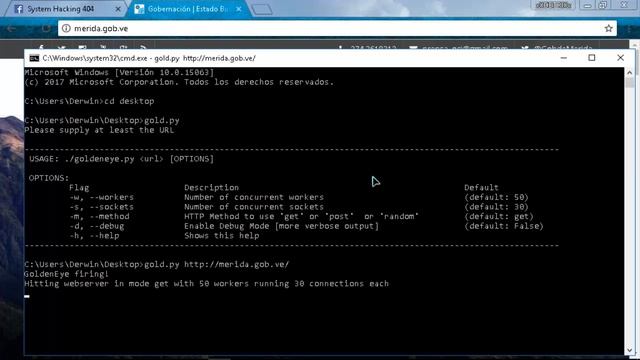Click the '(default: get)' value

(499, 216)
